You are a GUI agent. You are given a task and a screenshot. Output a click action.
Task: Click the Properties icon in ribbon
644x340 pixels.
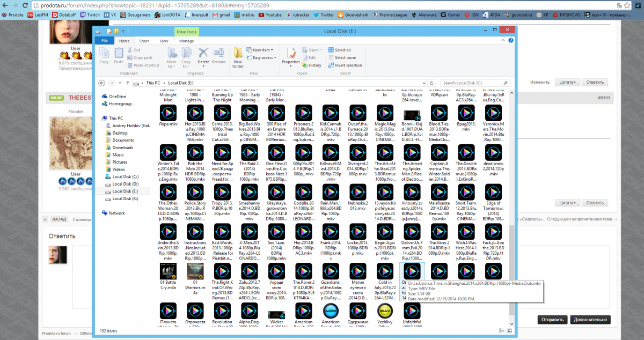click(291, 53)
